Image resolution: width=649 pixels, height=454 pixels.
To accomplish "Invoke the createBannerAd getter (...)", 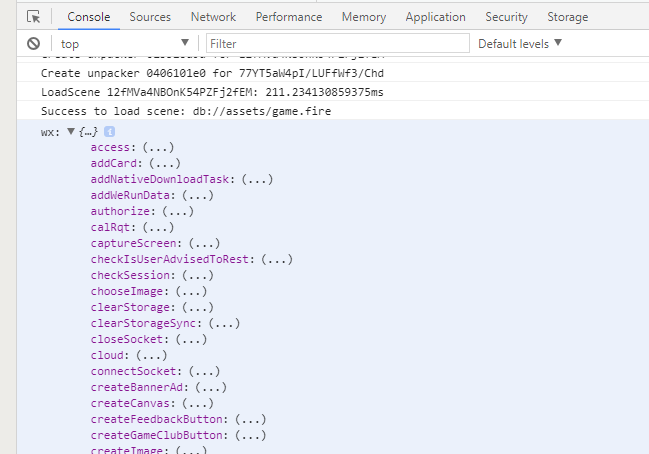I will [211, 388].
